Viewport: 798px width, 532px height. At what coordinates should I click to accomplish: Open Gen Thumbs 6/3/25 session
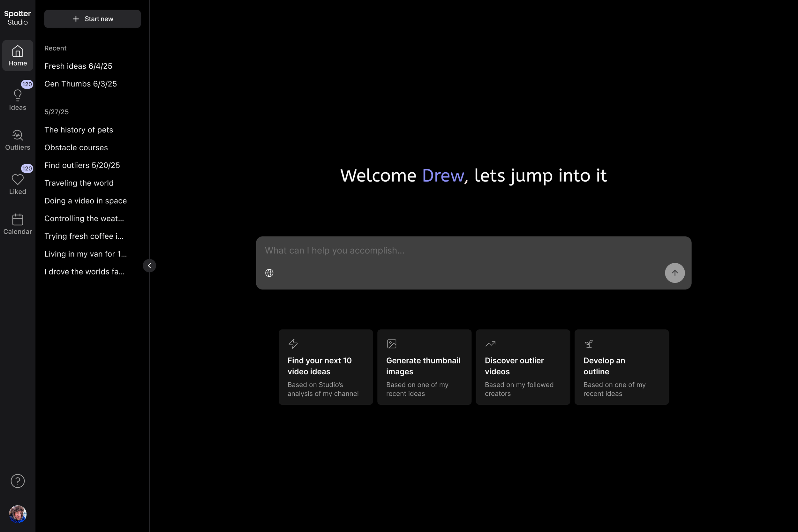80,84
